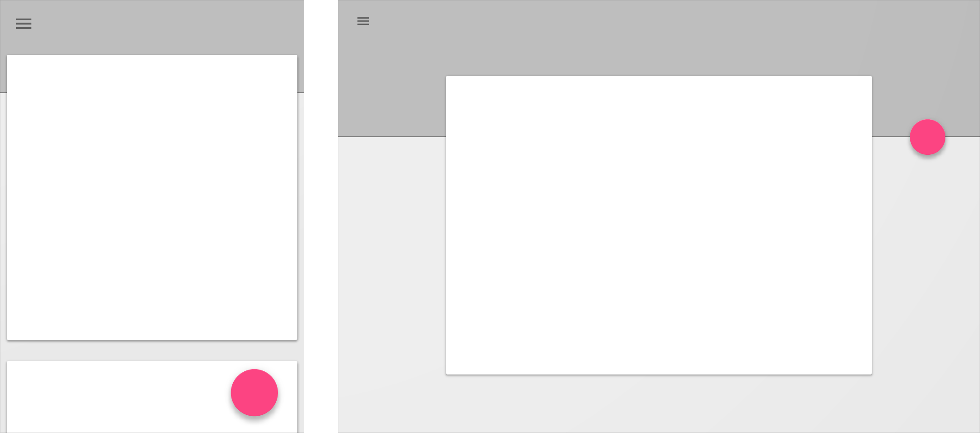This screenshot has height=433, width=980.
Task: Click the small pink floating button on desktop
Action: 927,137
